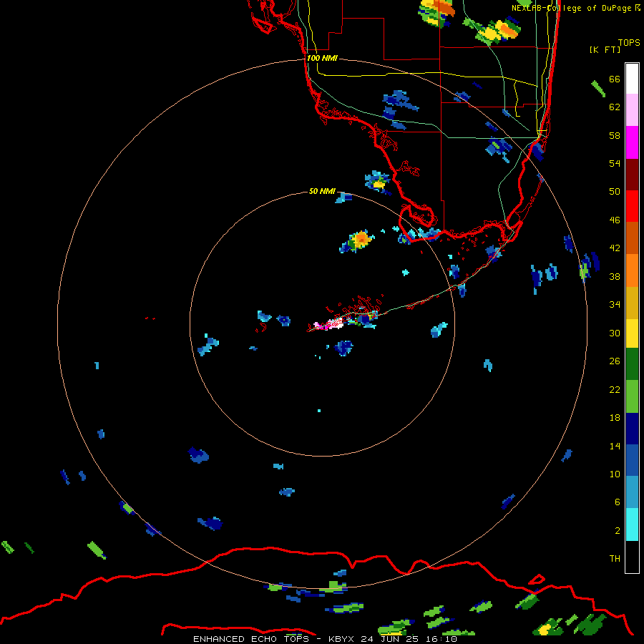The width and height of the screenshot is (644, 644).
Task: Pick the light green legend swatch
Action: pyautogui.click(x=632, y=396)
